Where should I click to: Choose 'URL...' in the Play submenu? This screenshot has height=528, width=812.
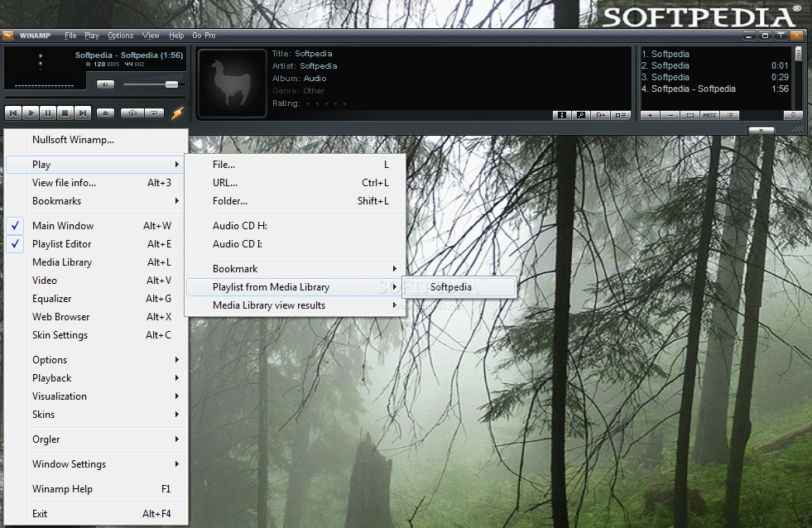point(295,183)
